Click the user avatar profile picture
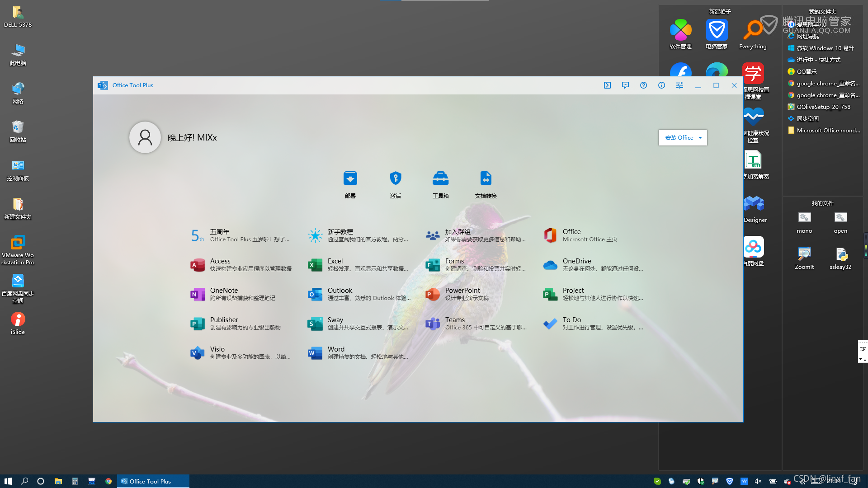The width and height of the screenshot is (868, 488). pyautogui.click(x=145, y=137)
